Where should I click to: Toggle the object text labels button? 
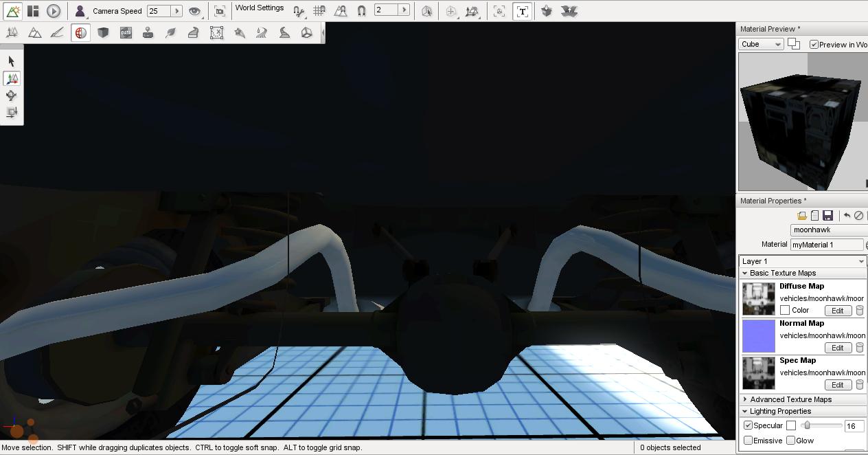[x=522, y=11]
